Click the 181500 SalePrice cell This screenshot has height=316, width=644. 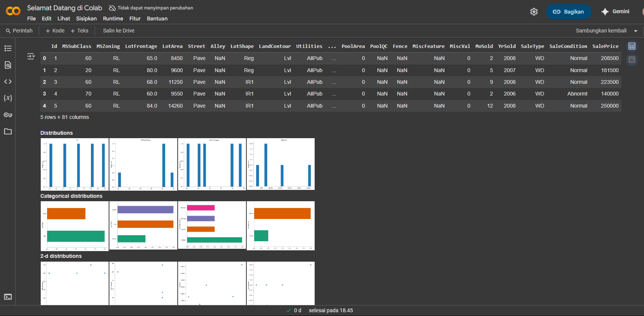pos(610,70)
